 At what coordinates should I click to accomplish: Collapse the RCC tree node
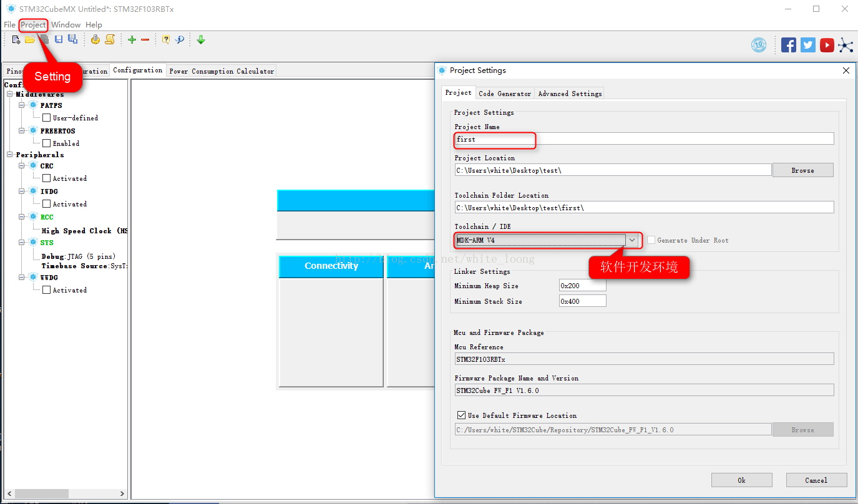21,216
